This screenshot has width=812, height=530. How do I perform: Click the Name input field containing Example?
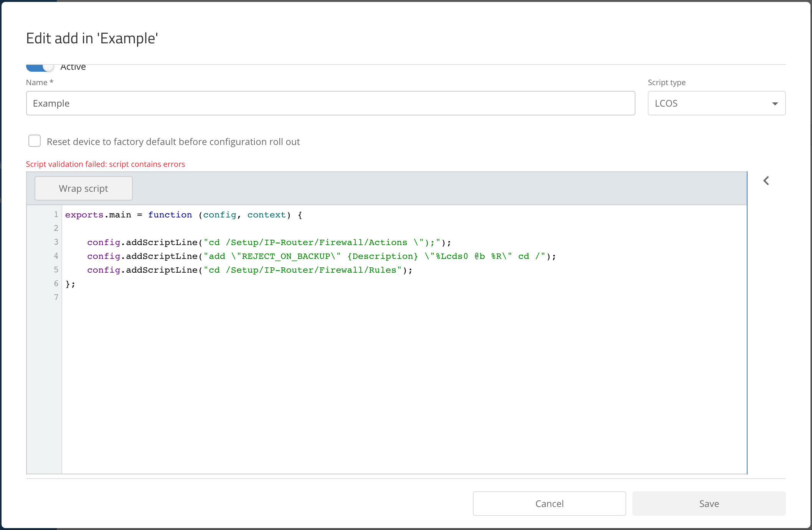coord(330,103)
